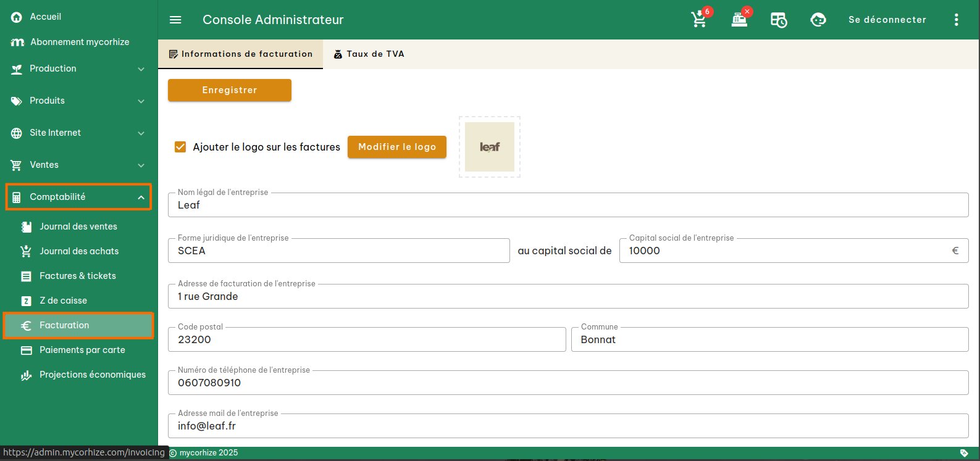The width and height of the screenshot is (980, 461).
Task: Open Accueil home in sidebar
Action: coord(45,17)
